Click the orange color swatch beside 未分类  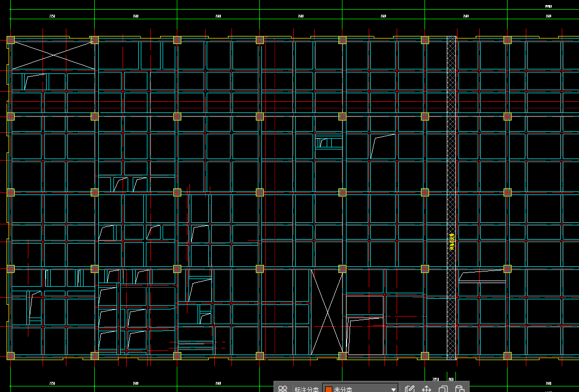pyautogui.click(x=329, y=389)
